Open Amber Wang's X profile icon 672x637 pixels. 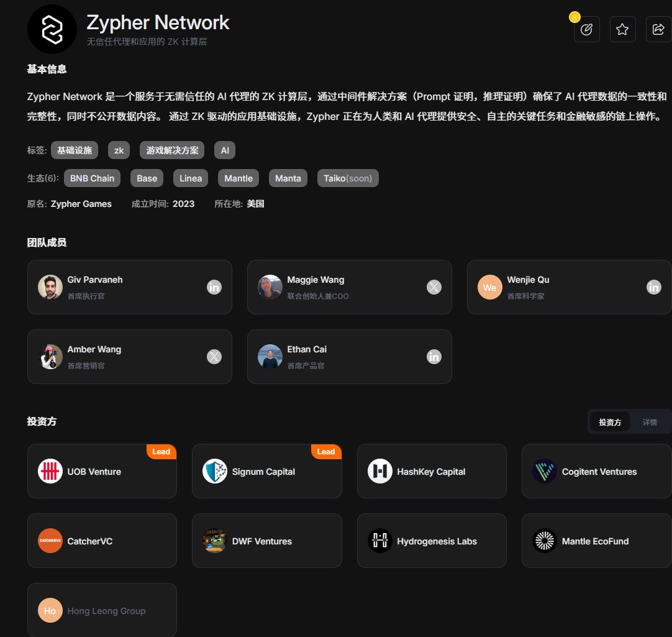[214, 357]
